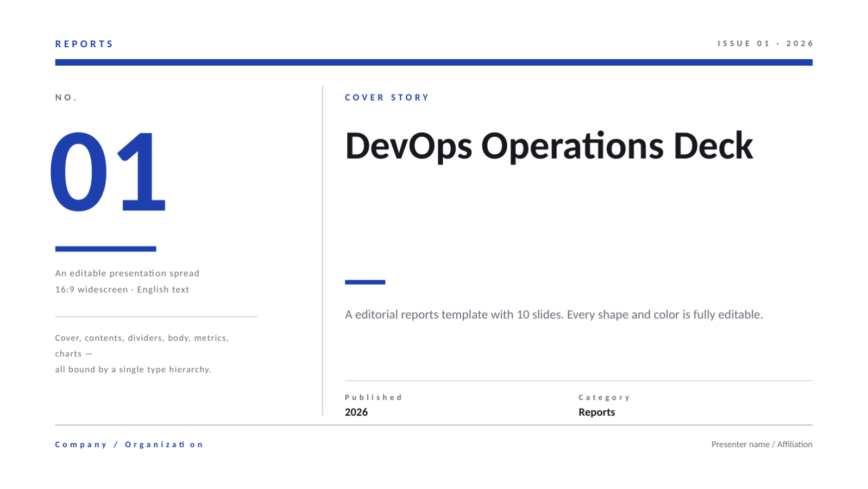Click 'An editable presentation spread' line

pos(127,273)
